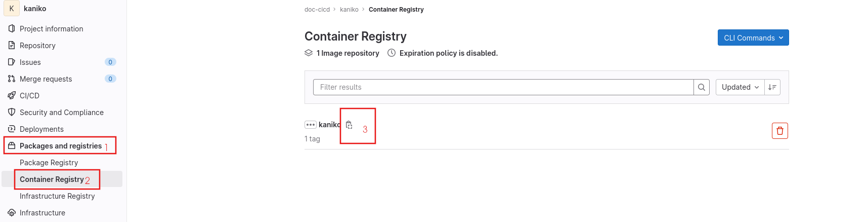Screen dimensions: 868x222
Task: Click the doc-cicd breadcrumb link
Action: [x=317, y=10]
